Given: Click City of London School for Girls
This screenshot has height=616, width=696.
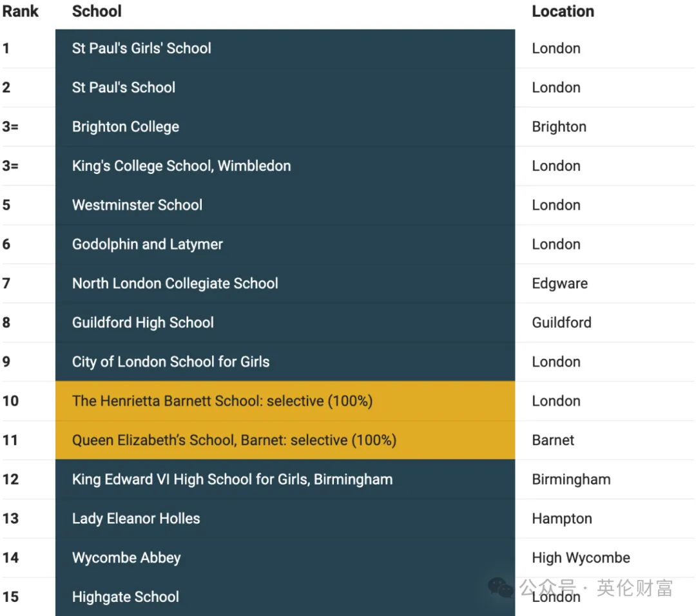Looking at the screenshot, I should pyautogui.click(x=171, y=361).
